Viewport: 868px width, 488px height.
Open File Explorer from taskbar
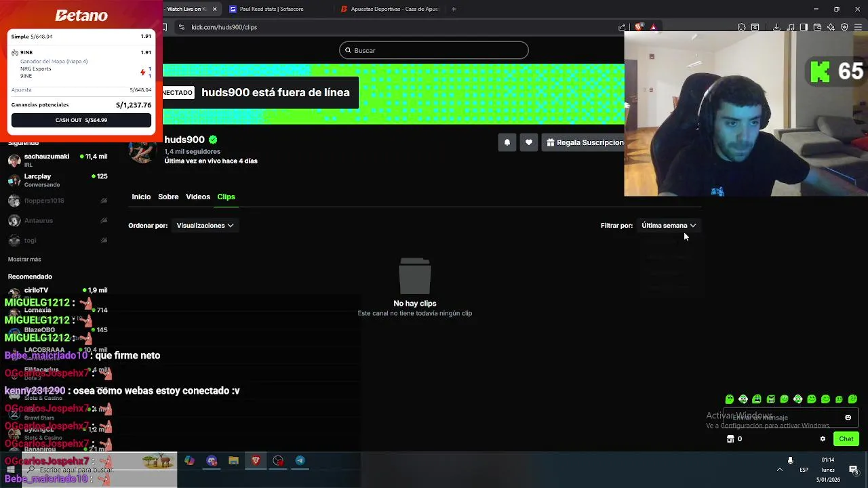point(233,461)
